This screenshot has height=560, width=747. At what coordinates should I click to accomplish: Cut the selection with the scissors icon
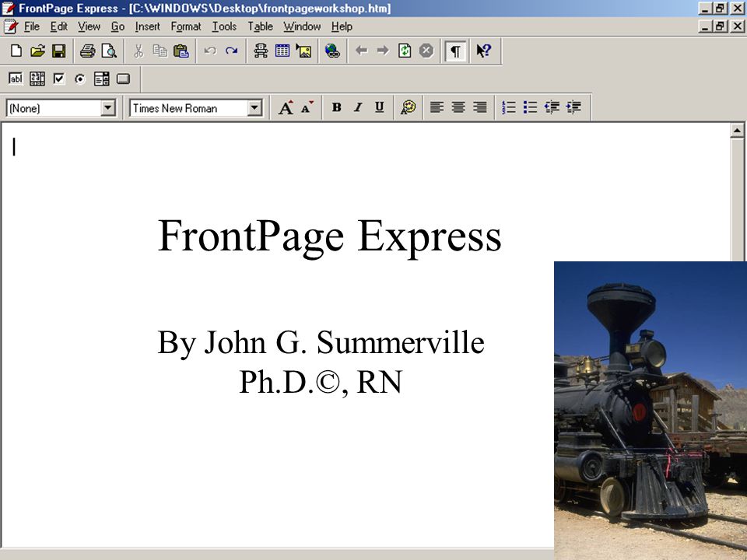(x=139, y=51)
